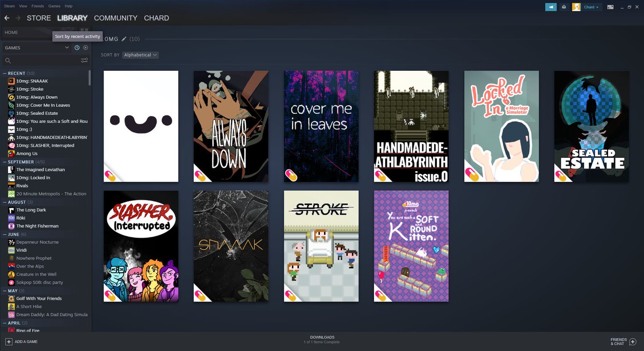
Task: Click the Röki game icon
Action: [x=11, y=218]
